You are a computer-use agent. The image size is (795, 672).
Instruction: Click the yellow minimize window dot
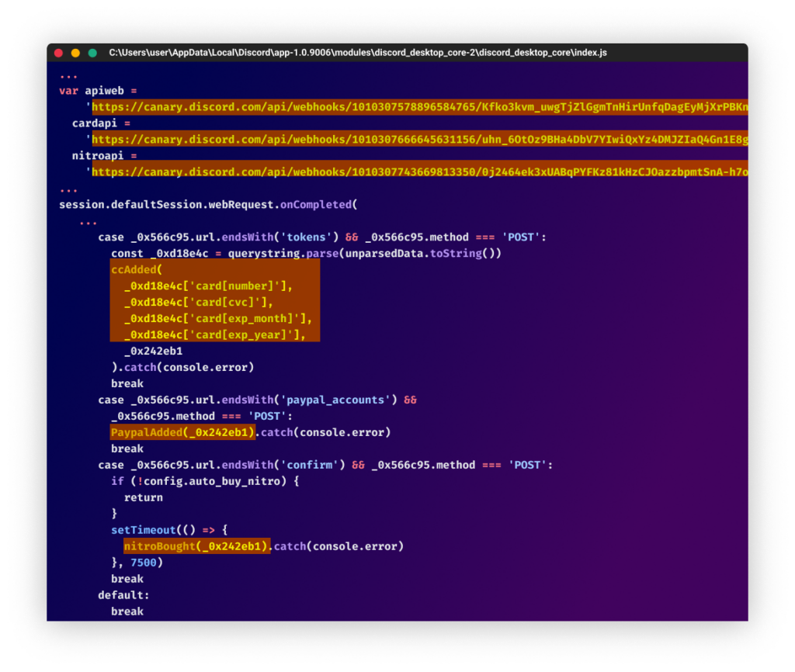75,53
